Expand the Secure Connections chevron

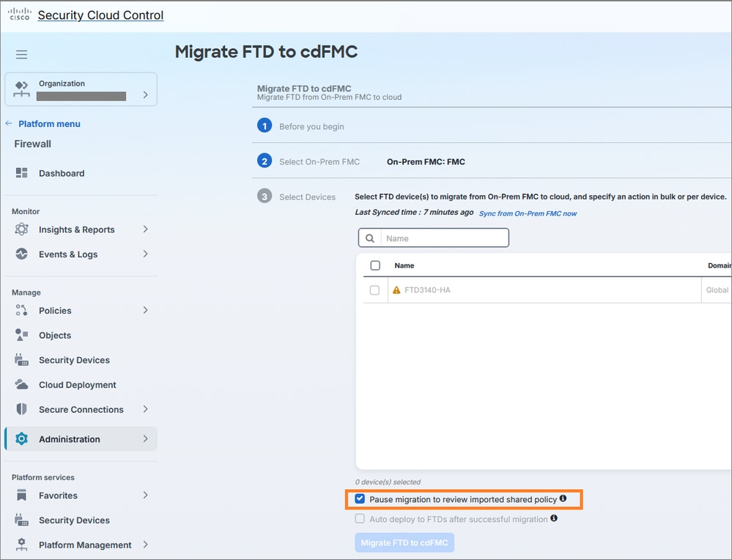click(145, 409)
